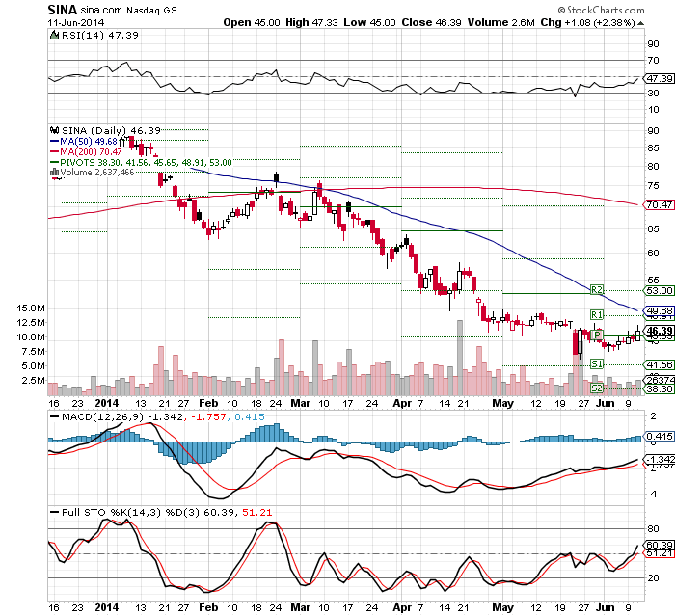Click the R2 pivot resistance marker

(597, 290)
